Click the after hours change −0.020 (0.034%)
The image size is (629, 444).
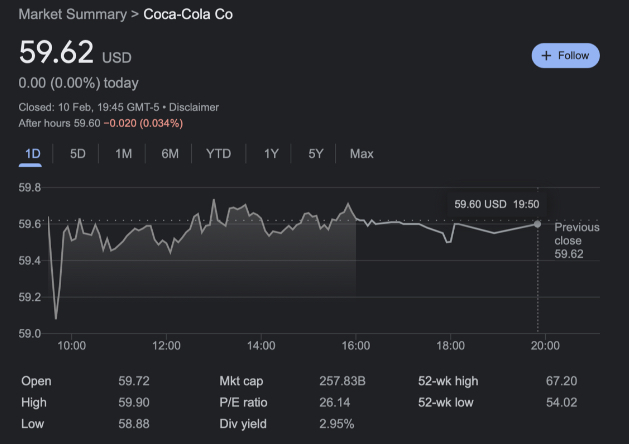(143, 123)
